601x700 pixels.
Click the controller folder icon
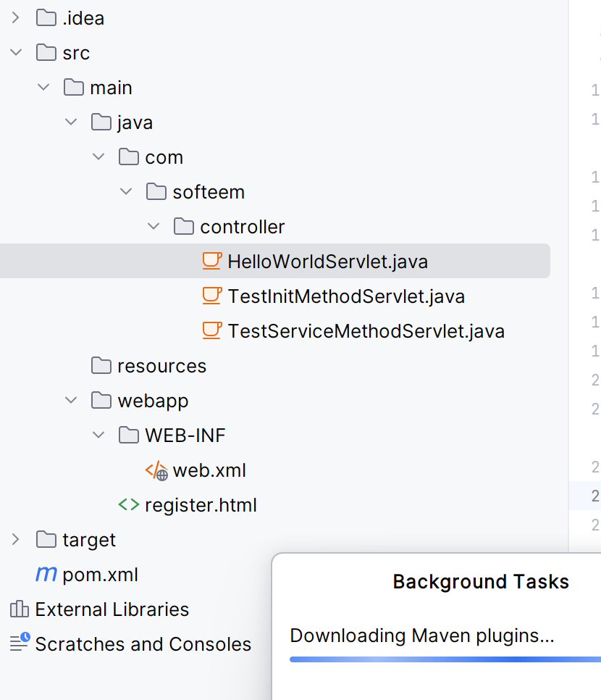coord(182,226)
